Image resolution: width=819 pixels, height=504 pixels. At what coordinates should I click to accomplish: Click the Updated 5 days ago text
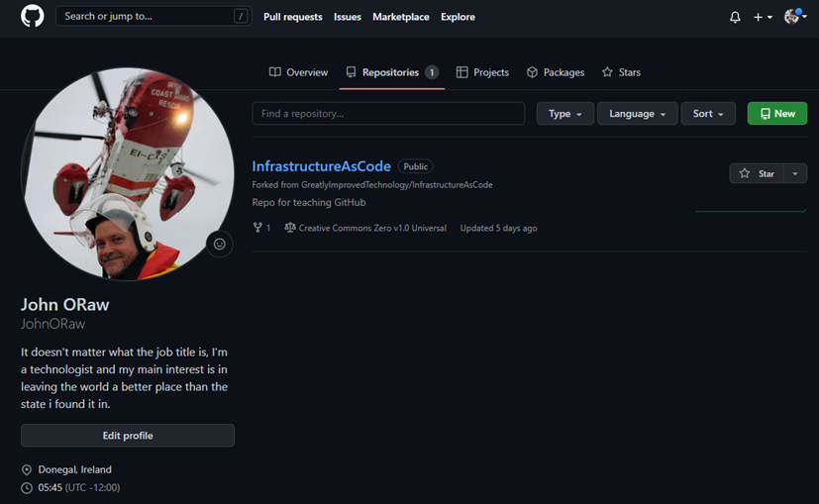pos(498,229)
